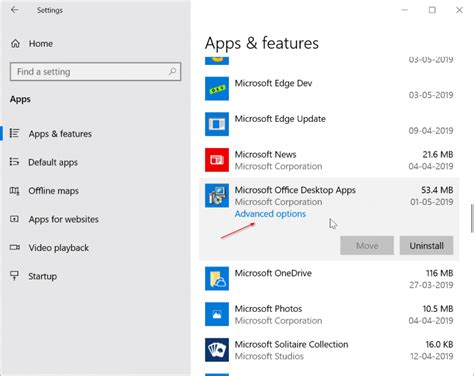Open Advanced options for Office Desktop Apps
The height and width of the screenshot is (376, 474).
pos(270,214)
